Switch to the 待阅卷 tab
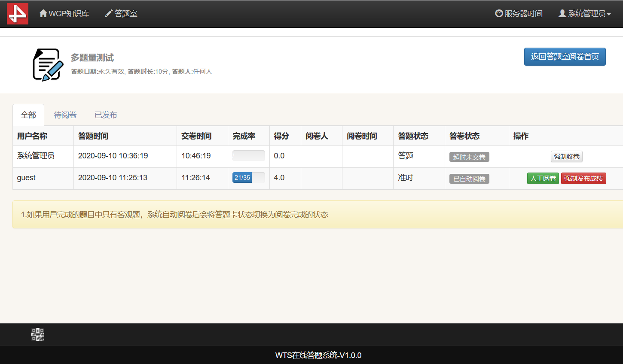Image resolution: width=623 pixels, height=364 pixels. [65, 115]
